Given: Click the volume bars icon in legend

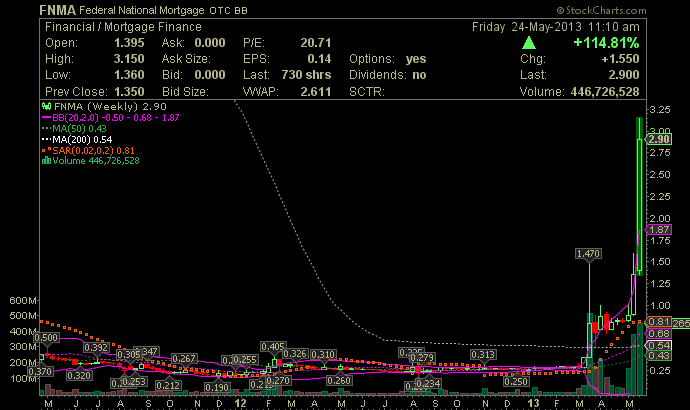Looking at the screenshot, I should [x=46, y=161].
